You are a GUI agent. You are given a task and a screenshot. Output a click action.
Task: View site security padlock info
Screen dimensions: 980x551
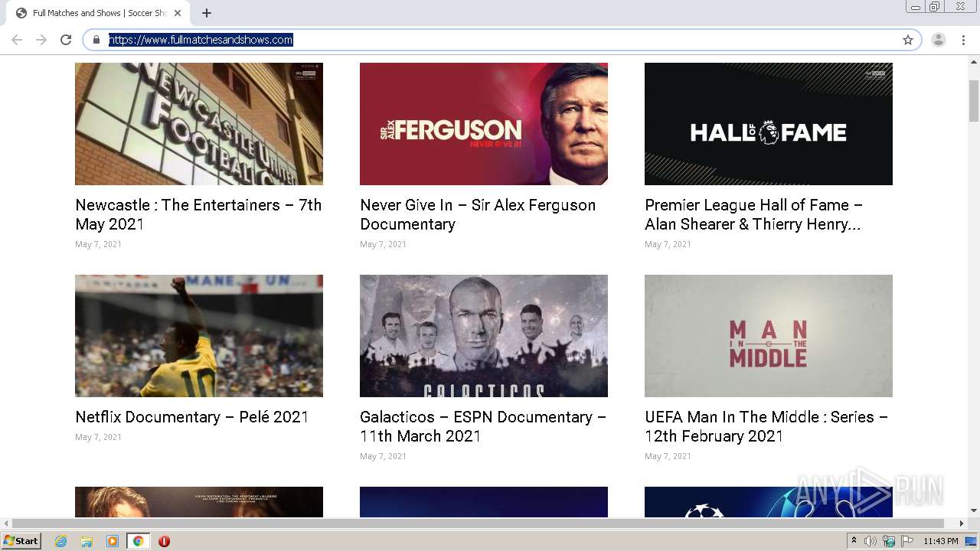click(x=96, y=40)
